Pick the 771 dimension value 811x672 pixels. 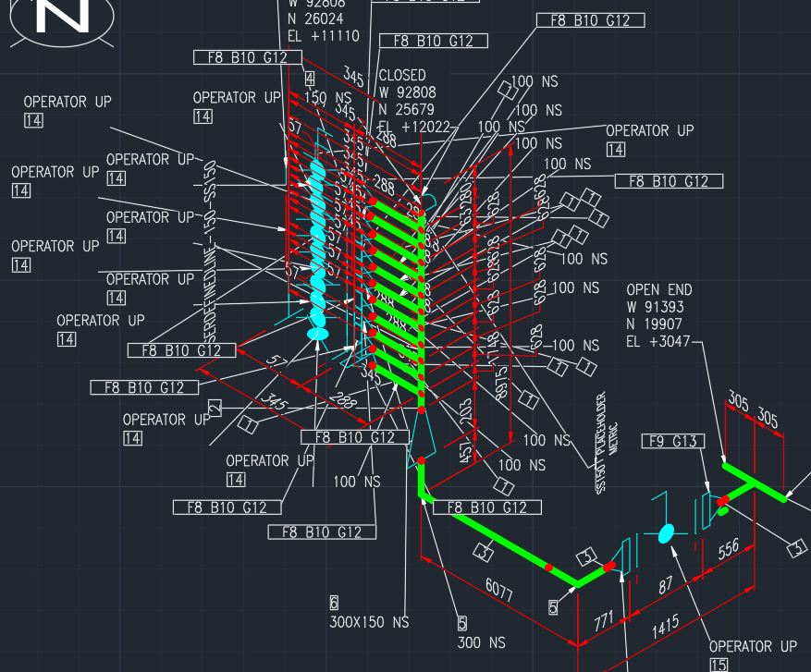coord(604,621)
